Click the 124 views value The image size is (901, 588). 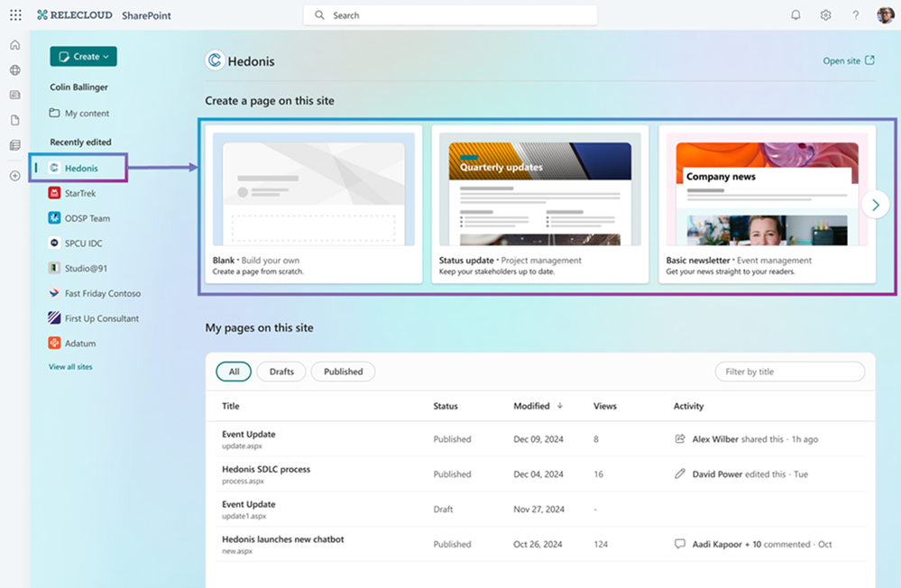click(x=601, y=544)
